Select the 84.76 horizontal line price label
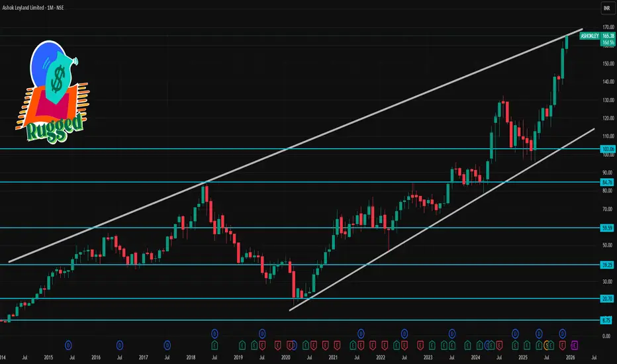The width and height of the screenshot is (617, 364). pyautogui.click(x=608, y=182)
